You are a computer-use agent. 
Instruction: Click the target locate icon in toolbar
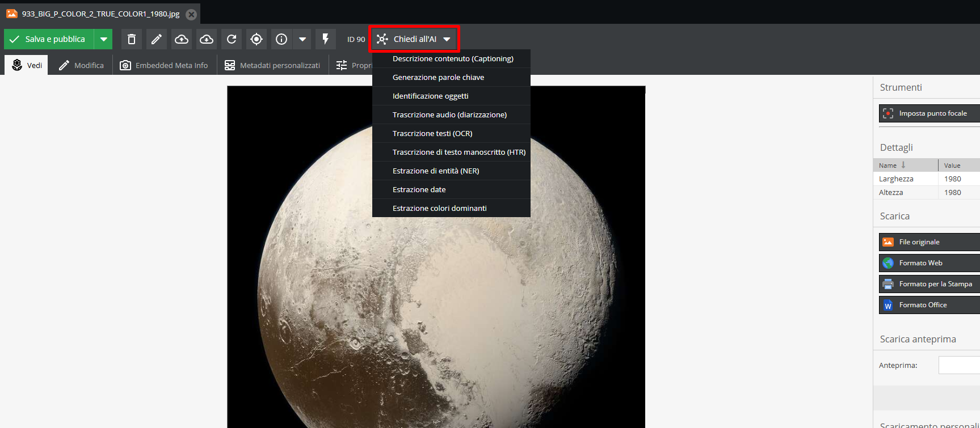pyautogui.click(x=256, y=39)
